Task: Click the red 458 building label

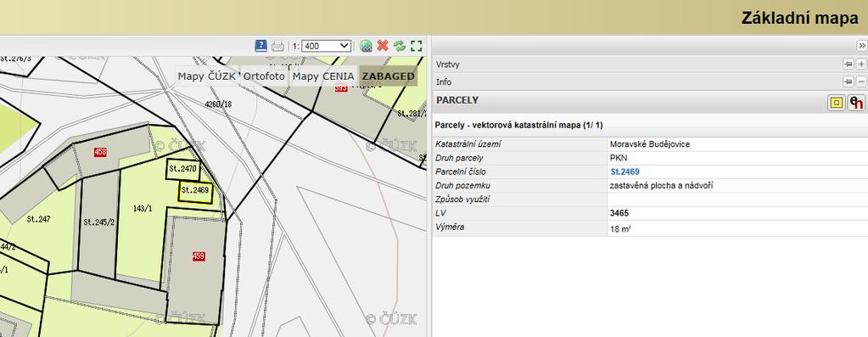Action: pyautogui.click(x=100, y=152)
